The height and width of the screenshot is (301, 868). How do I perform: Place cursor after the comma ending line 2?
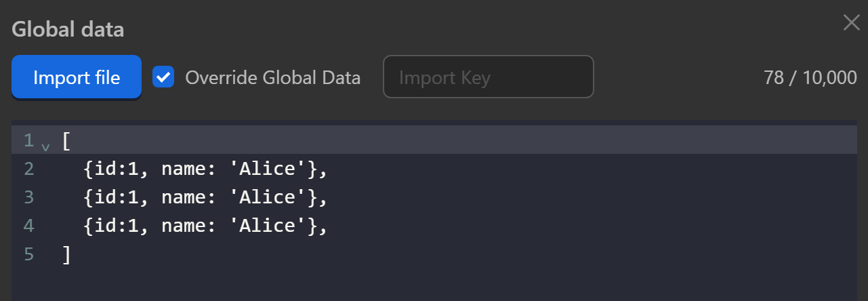[329, 169]
